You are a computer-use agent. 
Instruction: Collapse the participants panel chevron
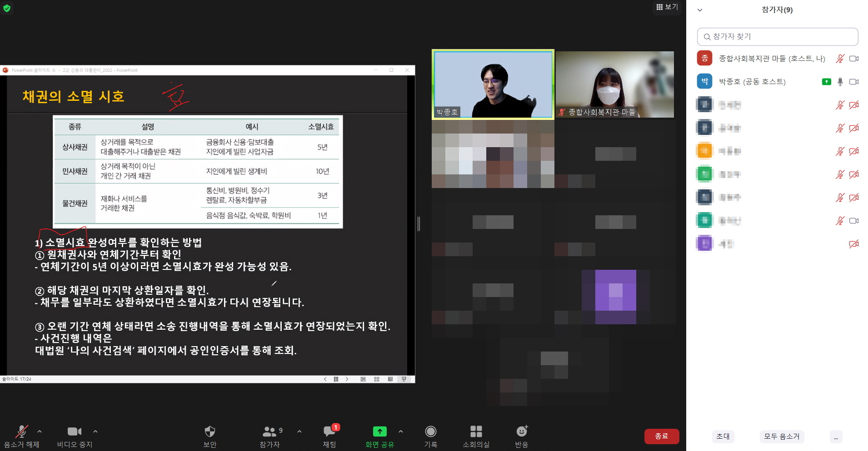(700, 10)
